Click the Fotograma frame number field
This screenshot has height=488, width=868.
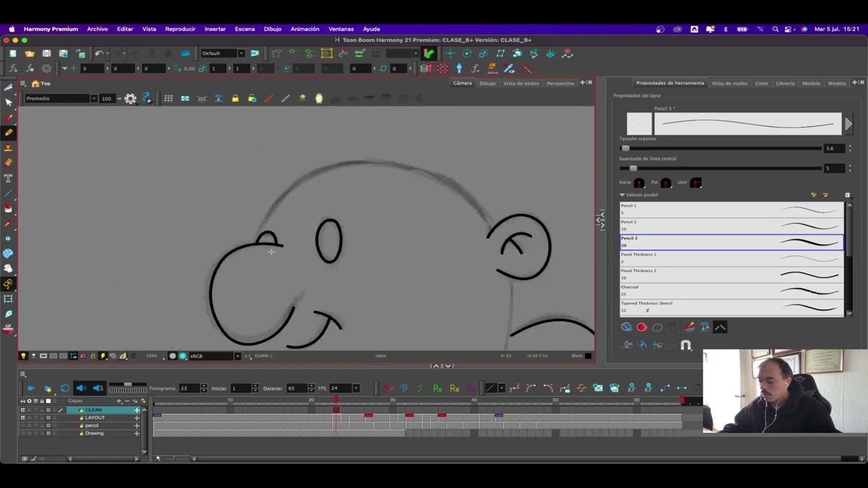(189, 388)
